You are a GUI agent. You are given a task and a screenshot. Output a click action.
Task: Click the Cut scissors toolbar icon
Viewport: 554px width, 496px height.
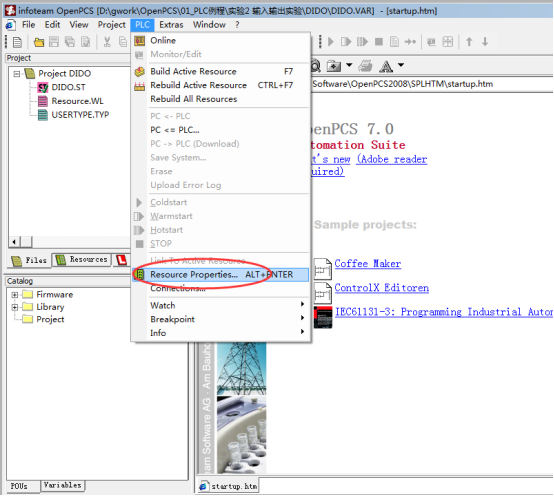click(107, 42)
